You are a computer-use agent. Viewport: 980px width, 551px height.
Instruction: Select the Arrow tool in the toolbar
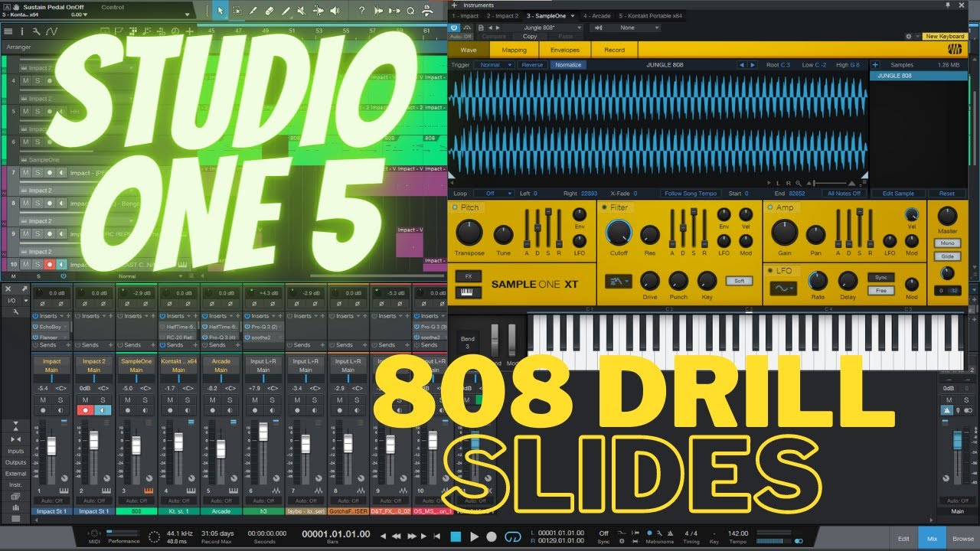coord(220,11)
